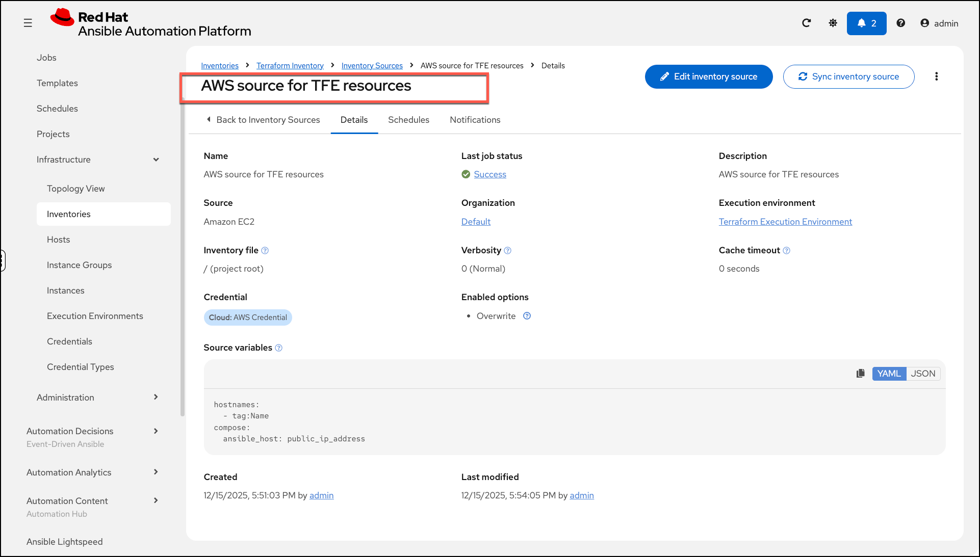Open the kebab more actions menu
Screen dimensions: 980x557
(936, 76)
